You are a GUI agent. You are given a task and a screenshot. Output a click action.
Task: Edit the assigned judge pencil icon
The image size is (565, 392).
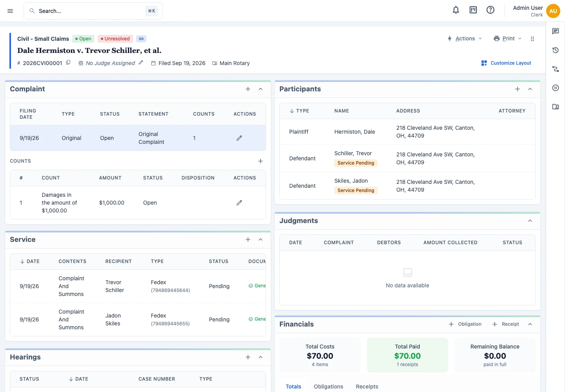[x=141, y=63]
